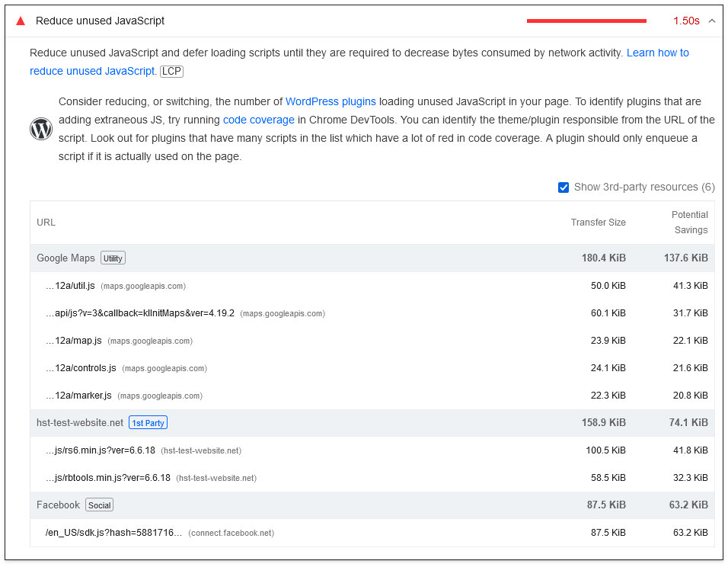Click the 1.50s savings value
This screenshot has width=728, height=564.
pos(686,21)
